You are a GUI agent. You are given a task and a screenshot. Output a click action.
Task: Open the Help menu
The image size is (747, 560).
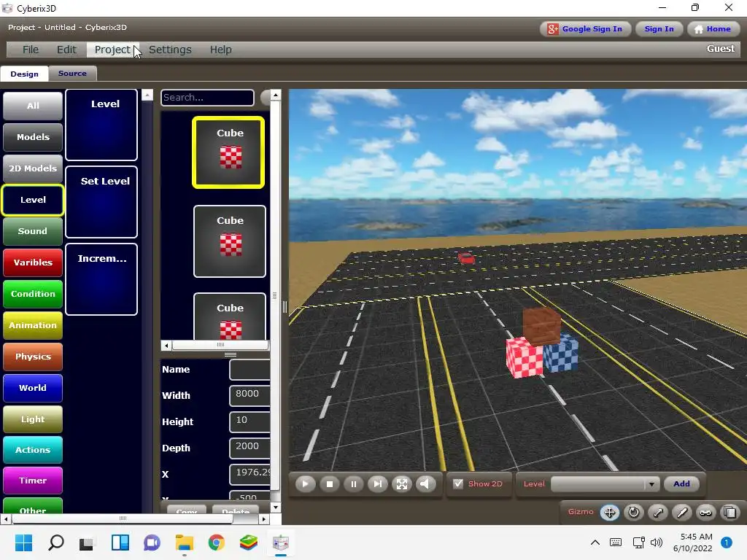tap(220, 50)
